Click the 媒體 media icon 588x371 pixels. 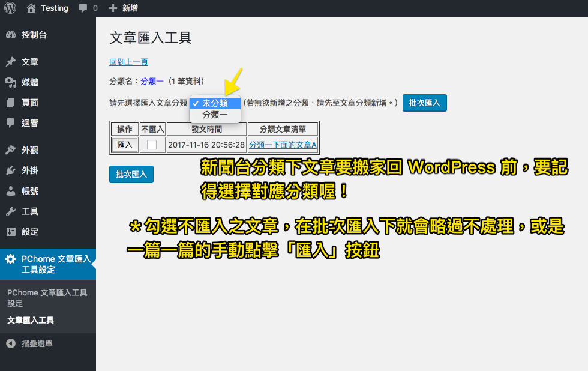click(x=11, y=82)
